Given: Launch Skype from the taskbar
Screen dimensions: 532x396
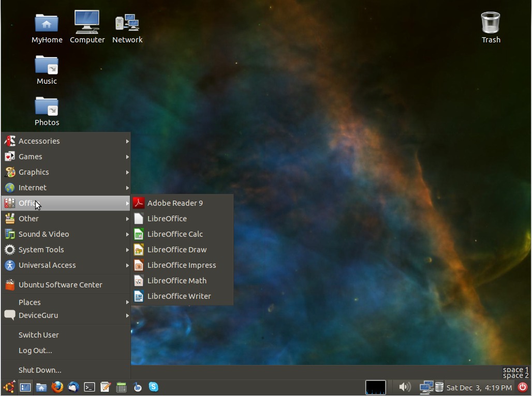Looking at the screenshot, I should (x=153, y=387).
